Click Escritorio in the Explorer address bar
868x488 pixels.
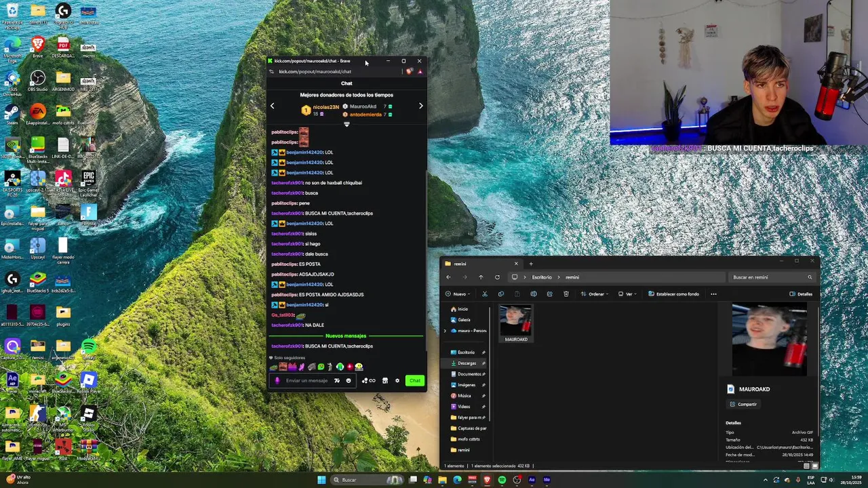pyautogui.click(x=542, y=277)
